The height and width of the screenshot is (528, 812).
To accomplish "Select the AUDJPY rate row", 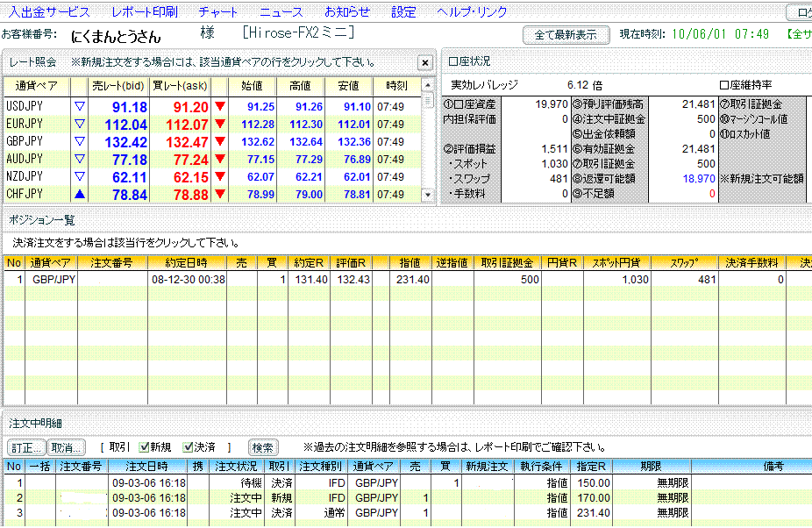I will coord(213,159).
